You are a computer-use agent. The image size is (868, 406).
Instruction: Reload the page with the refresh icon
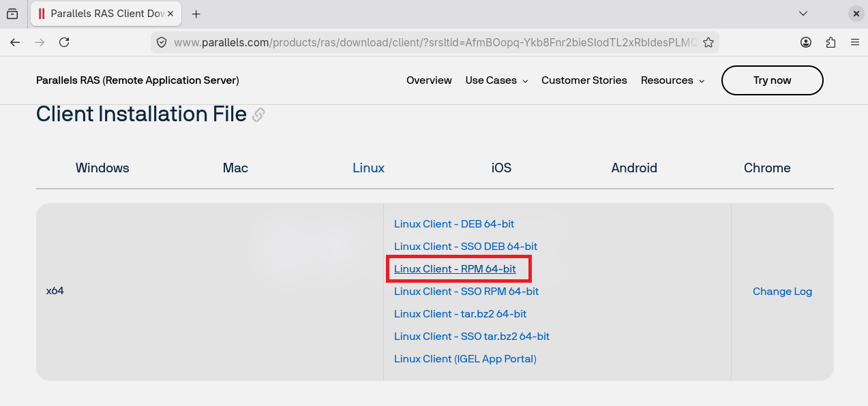pos(64,42)
